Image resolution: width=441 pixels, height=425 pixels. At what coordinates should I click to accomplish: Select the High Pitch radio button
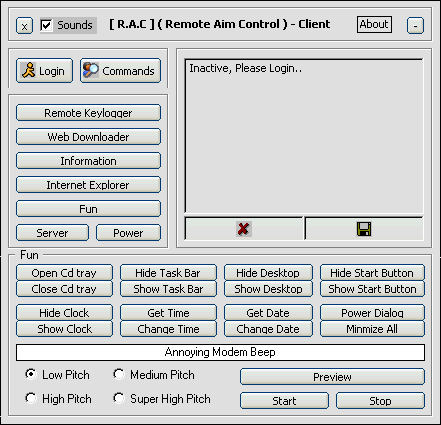tap(31, 398)
